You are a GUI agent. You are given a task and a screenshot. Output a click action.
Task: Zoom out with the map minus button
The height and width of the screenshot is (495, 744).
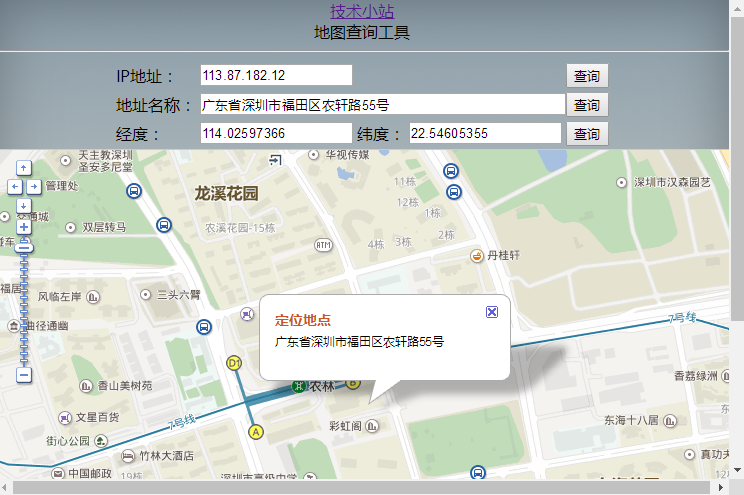coord(24,375)
